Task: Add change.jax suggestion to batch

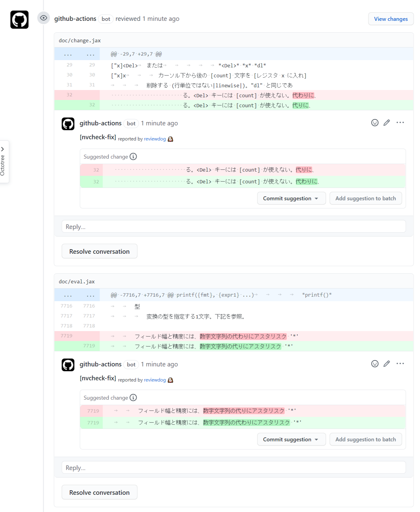Action: click(x=365, y=198)
